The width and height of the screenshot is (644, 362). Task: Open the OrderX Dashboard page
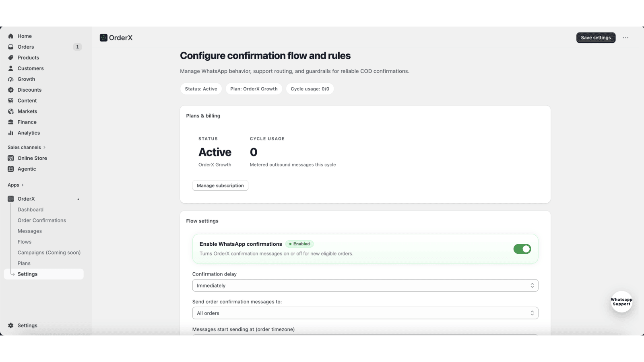[31, 210]
